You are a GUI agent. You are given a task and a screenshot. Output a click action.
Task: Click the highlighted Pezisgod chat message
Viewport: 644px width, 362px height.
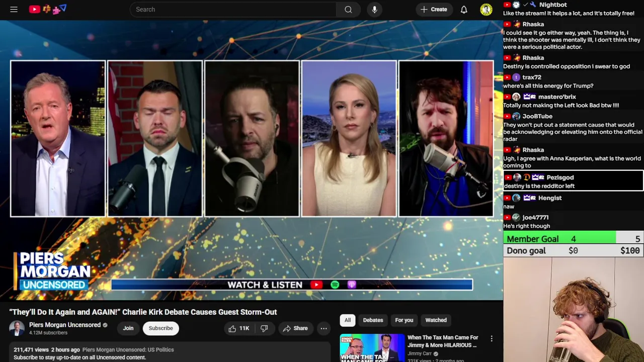pyautogui.click(x=573, y=181)
